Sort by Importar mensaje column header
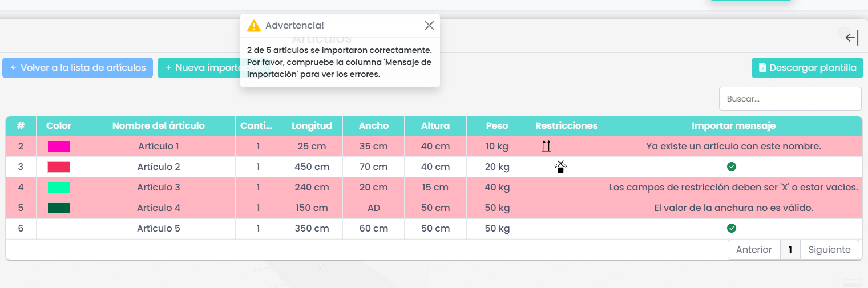The image size is (868, 288). [733, 126]
